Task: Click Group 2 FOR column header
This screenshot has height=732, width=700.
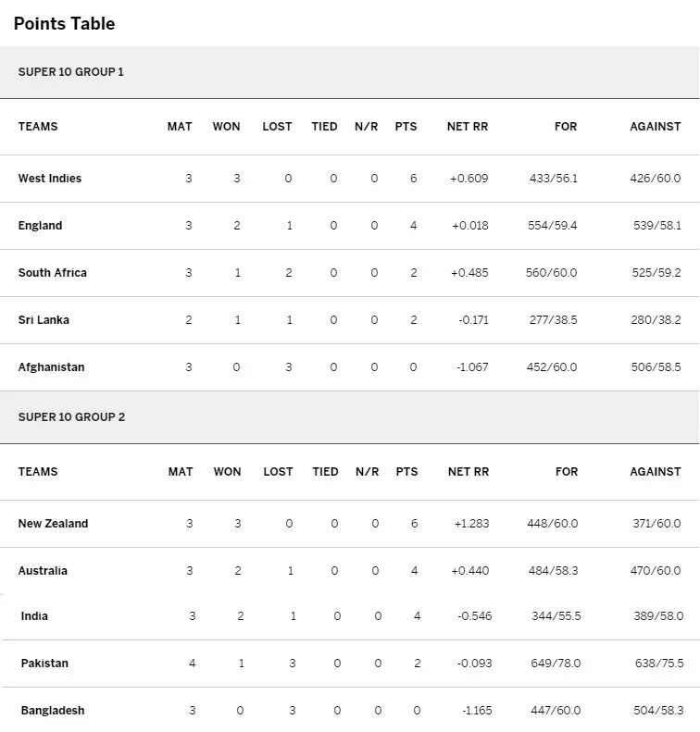Action: (567, 472)
